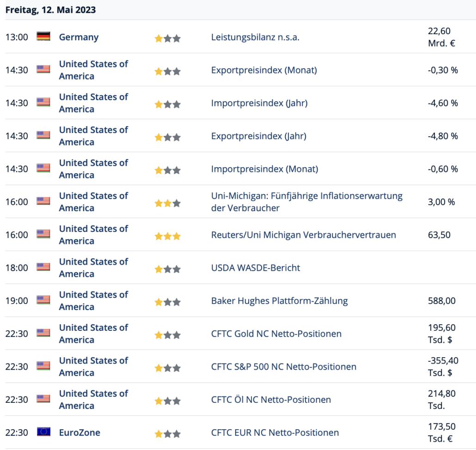This screenshot has height=450, width=476.
Task: Click the US flag beside Importpreisindex (Monat)
Action: click(43, 168)
